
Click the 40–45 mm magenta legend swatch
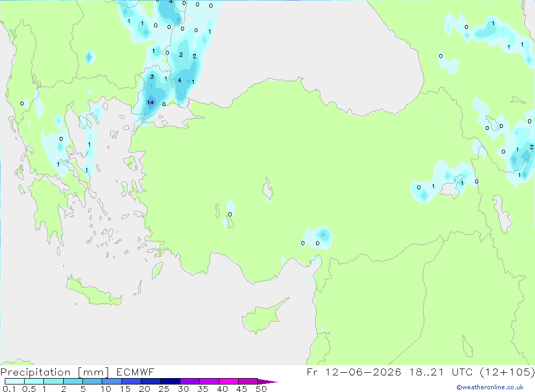pyautogui.click(x=228, y=381)
